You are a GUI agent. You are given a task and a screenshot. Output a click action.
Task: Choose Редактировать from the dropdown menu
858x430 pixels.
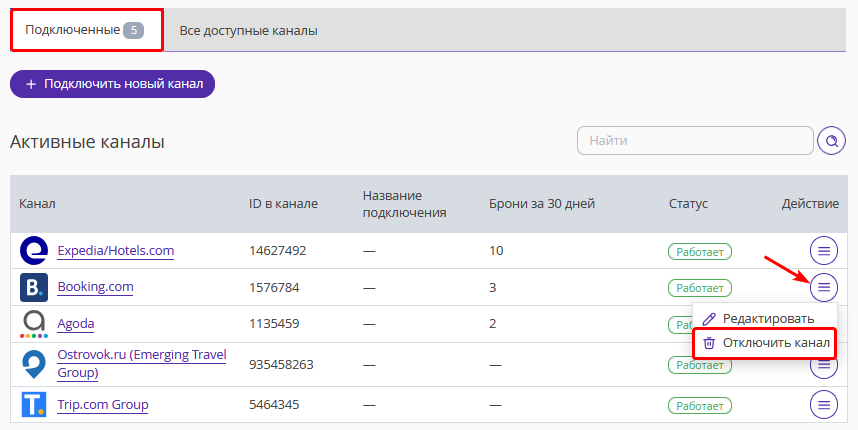click(764, 318)
